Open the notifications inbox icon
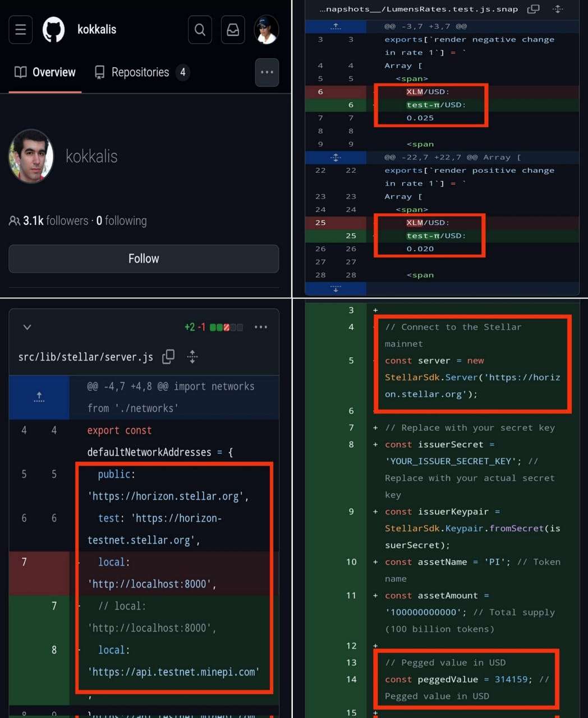Image resolution: width=588 pixels, height=718 pixels. pos(233,29)
